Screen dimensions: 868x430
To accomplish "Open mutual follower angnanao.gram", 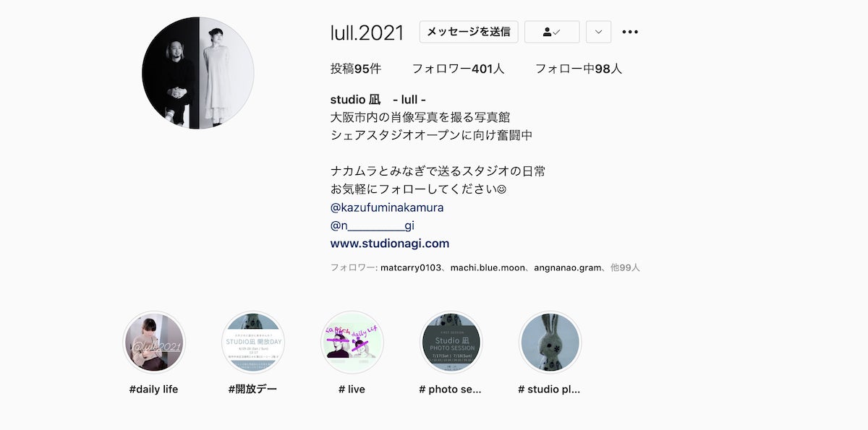I will tap(568, 267).
